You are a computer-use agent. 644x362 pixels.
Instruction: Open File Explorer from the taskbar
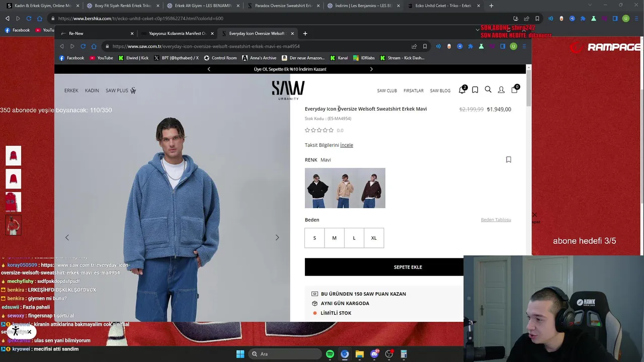pos(359,354)
